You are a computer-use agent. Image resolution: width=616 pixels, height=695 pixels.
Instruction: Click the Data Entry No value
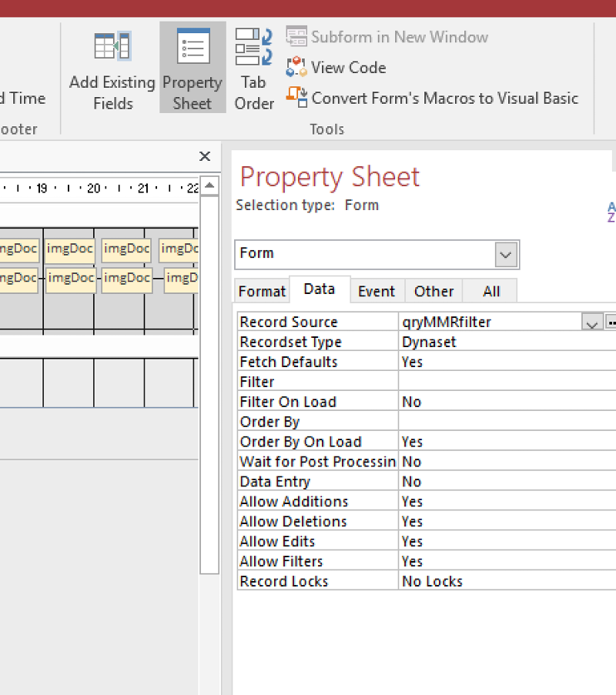[x=507, y=481]
